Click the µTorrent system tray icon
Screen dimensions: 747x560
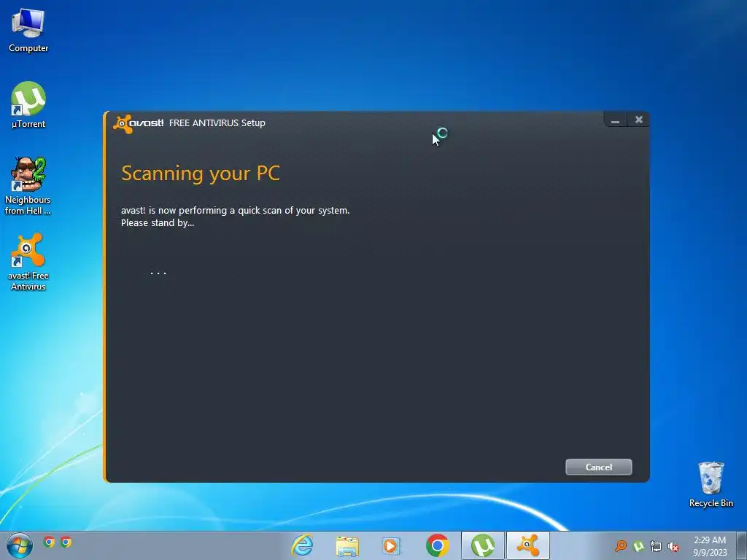coord(638,545)
